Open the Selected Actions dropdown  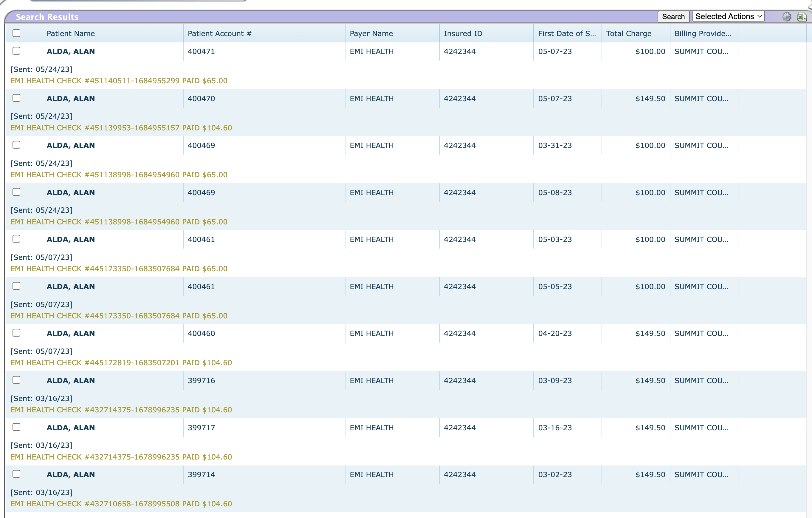(x=728, y=16)
